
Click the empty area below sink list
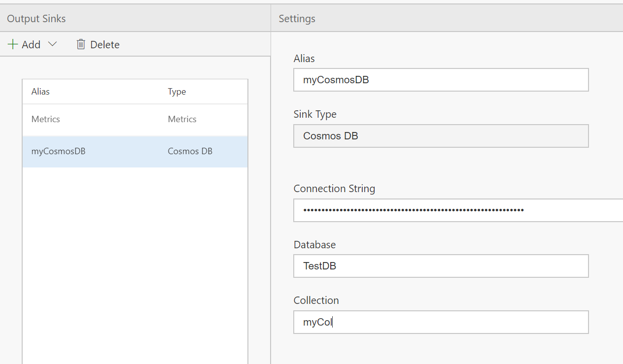click(135, 266)
